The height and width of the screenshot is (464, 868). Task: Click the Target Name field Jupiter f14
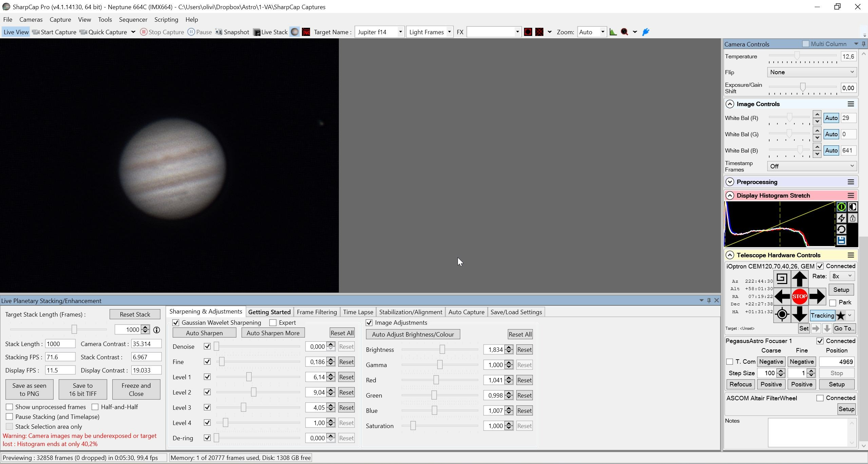(379, 32)
